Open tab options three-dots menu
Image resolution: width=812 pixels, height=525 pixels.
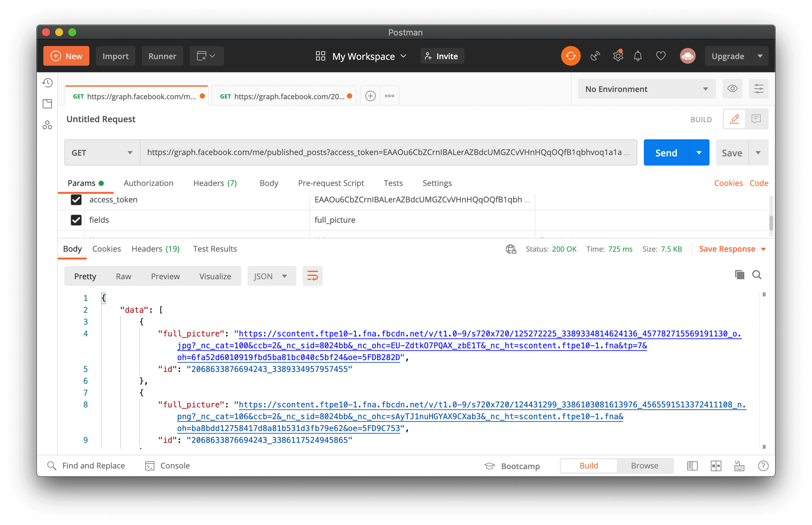389,96
